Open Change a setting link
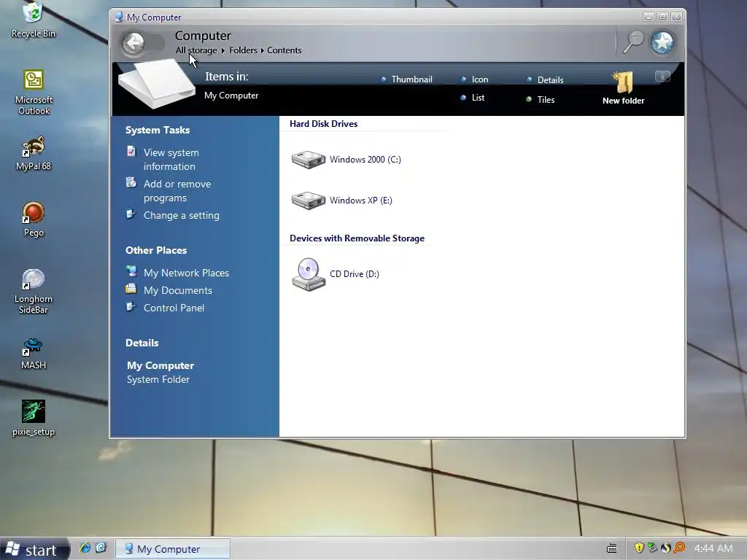 click(182, 216)
